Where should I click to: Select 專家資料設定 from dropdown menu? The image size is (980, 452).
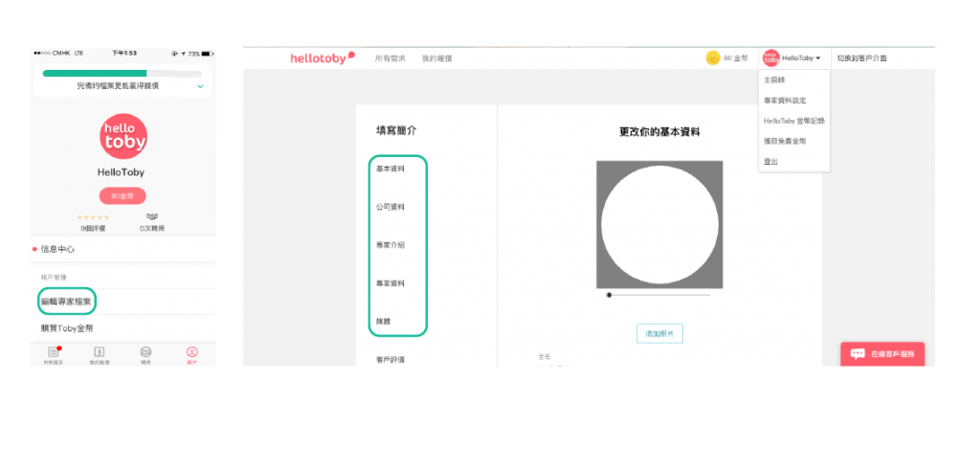point(785,101)
